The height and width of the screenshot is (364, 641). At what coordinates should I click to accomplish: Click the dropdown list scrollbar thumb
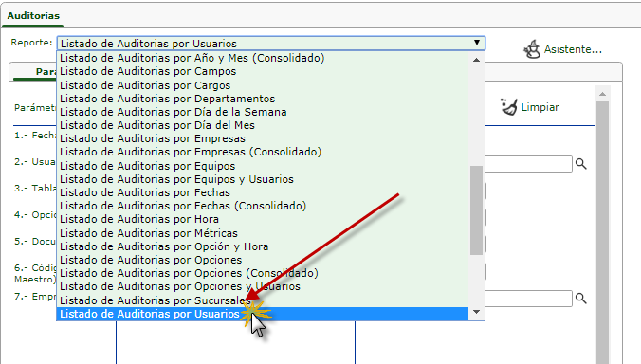coord(476,210)
